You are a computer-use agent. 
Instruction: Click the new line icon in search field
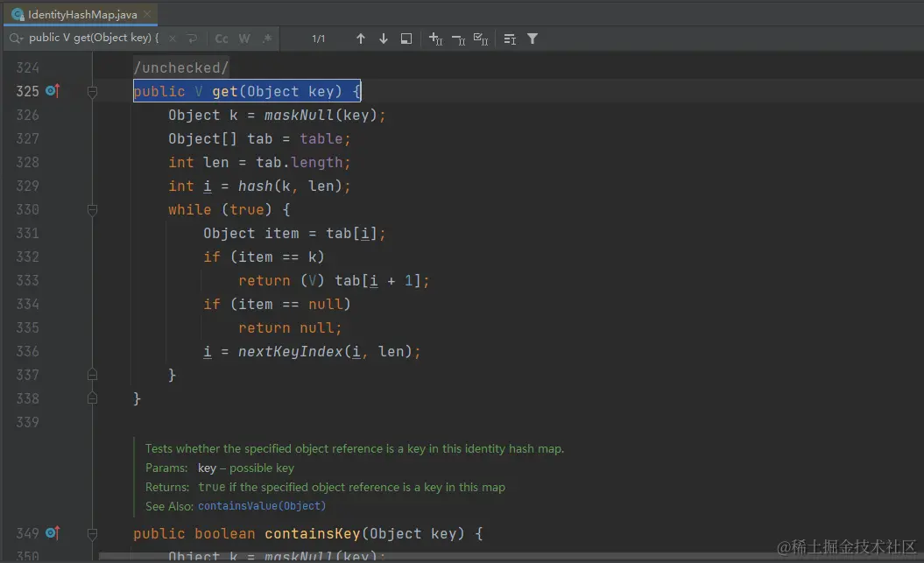[193, 39]
